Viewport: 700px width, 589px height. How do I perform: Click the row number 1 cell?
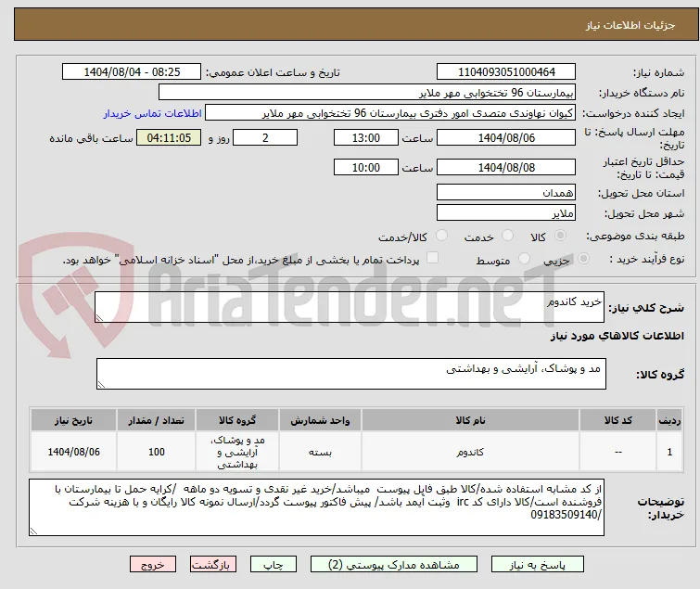669,452
